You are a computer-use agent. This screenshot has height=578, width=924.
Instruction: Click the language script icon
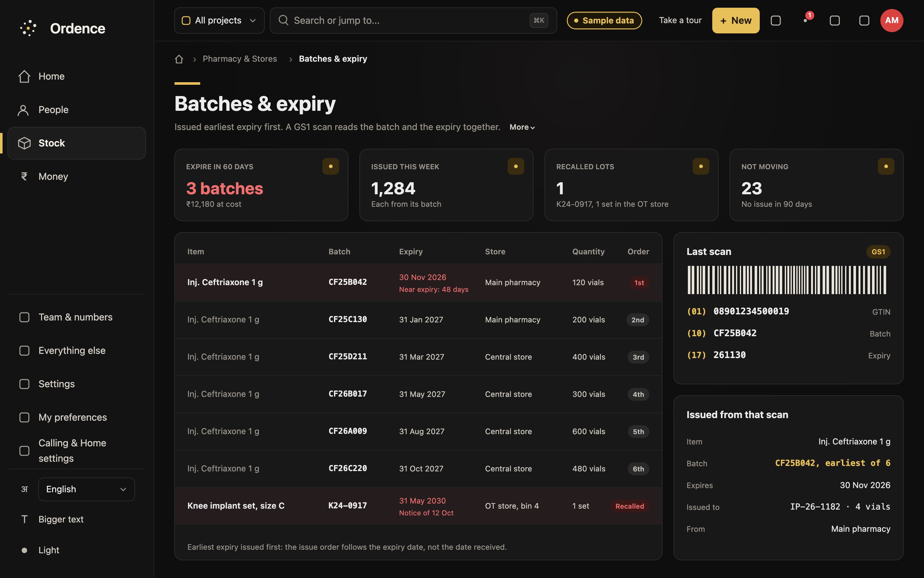click(24, 489)
